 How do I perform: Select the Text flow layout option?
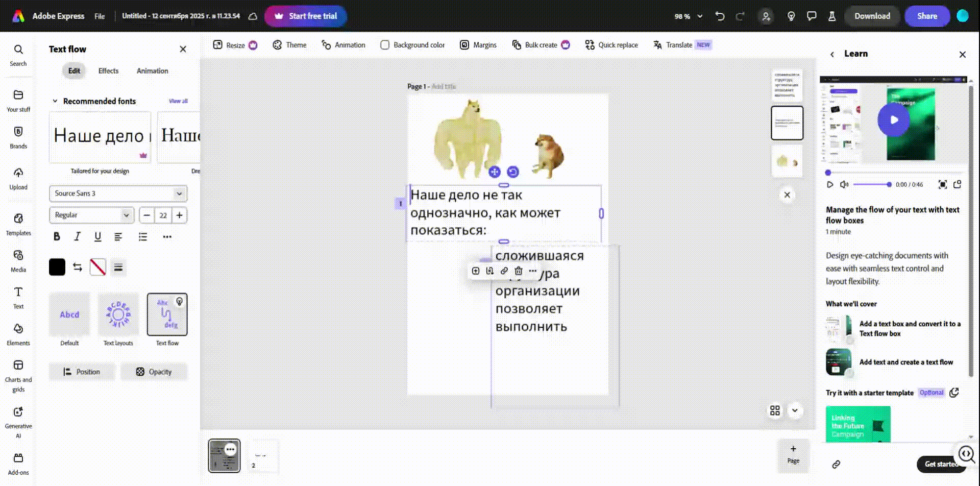tap(167, 315)
